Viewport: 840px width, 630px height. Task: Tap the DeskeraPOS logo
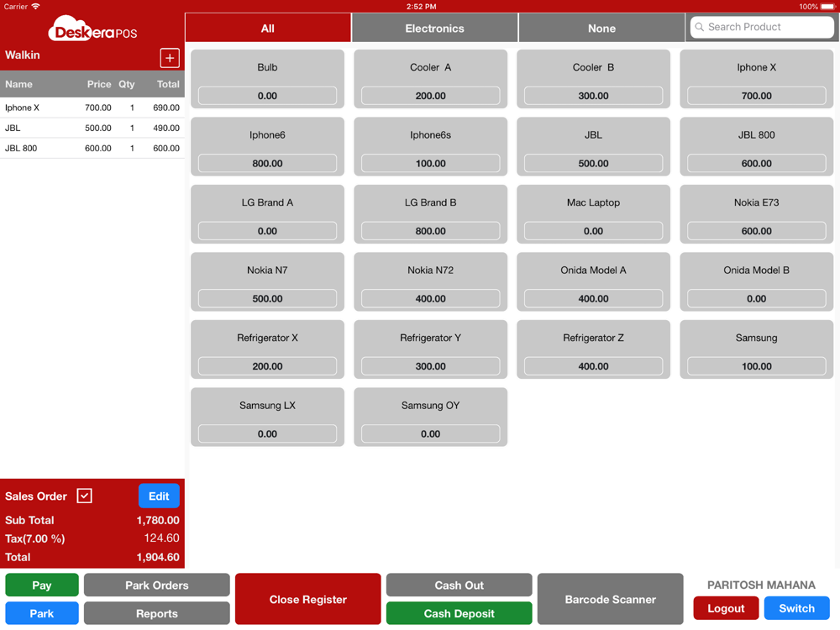[x=92, y=29]
